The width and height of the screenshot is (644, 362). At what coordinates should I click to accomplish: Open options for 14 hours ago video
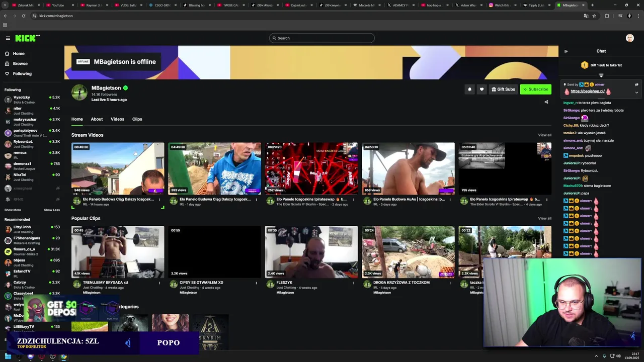[159, 200]
